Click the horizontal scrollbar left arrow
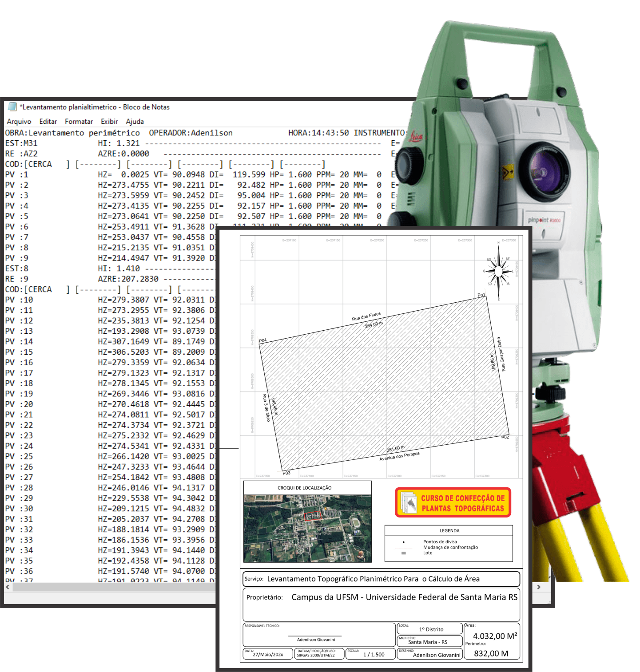 pyautogui.click(x=8, y=587)
